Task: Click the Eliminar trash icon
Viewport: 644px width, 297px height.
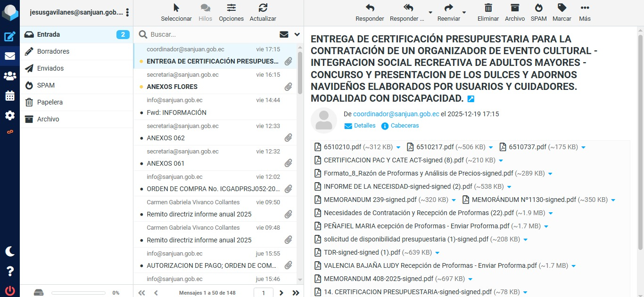Action: click(488, 12)
